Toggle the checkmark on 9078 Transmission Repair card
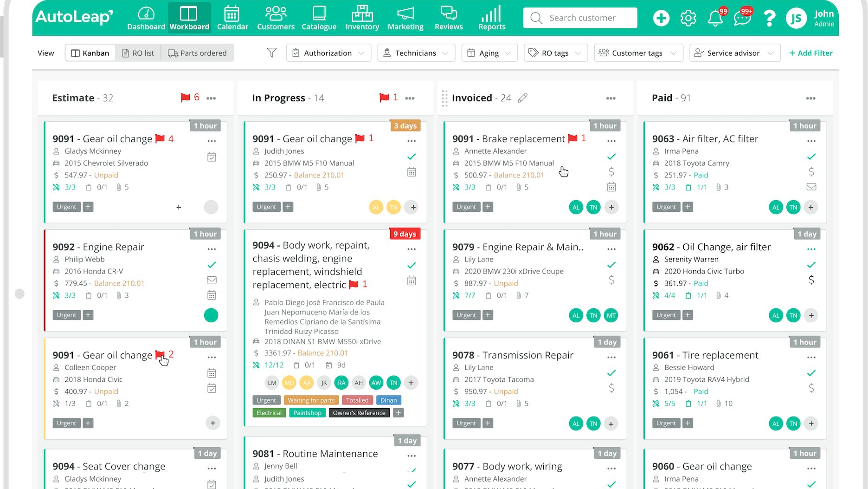 611,373
